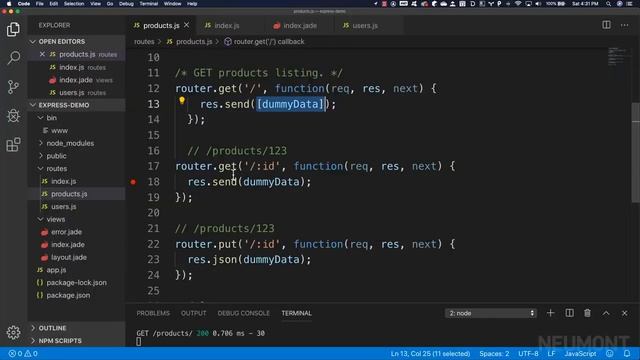Image resolution: width=640 pixels, height=360 pixels.
Task: Maximize the panel with up chevron
Action: (x=606, y=313)
